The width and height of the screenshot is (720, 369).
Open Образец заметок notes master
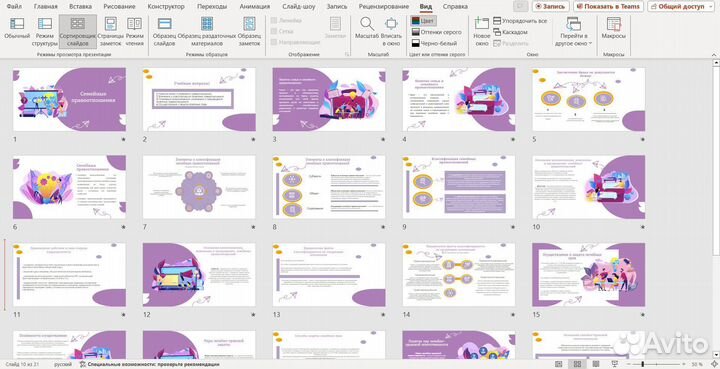coord(249,31)
